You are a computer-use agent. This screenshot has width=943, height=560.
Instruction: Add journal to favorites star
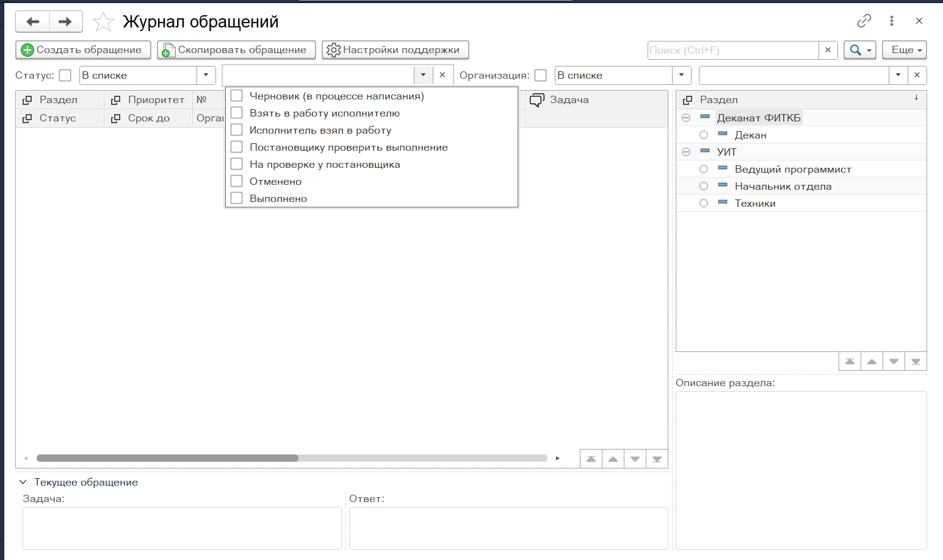point(103,23)
